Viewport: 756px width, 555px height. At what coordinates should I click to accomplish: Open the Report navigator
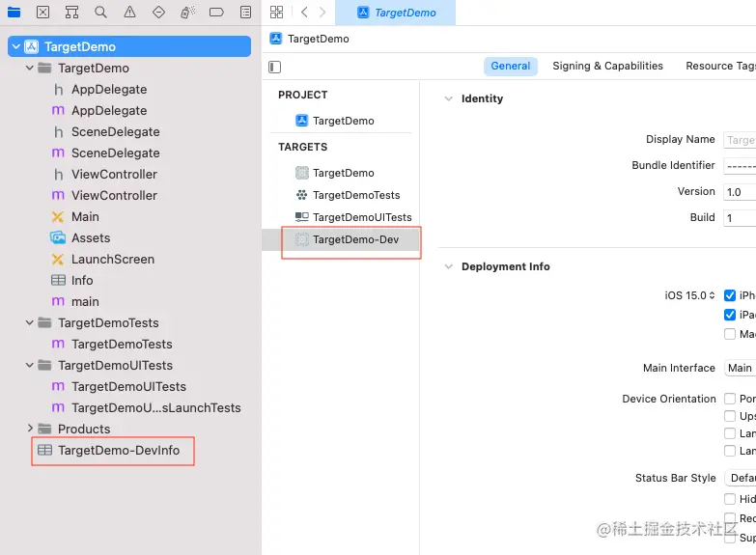tap(246, 12)
